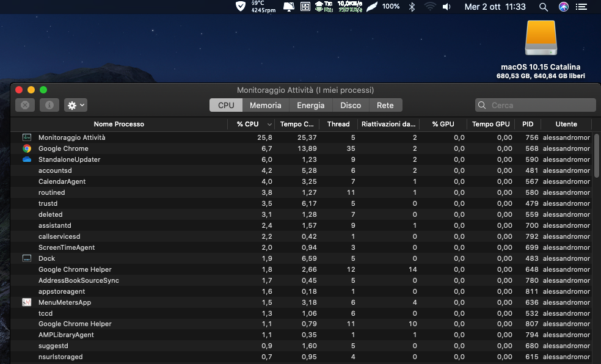The image size is (601, 364).
Task: Click the volume speaker icon in menu bar
Action: tap(446, 7)
